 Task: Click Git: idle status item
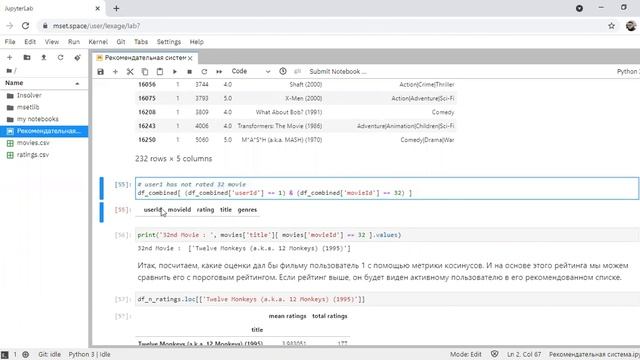coord(49,354)
